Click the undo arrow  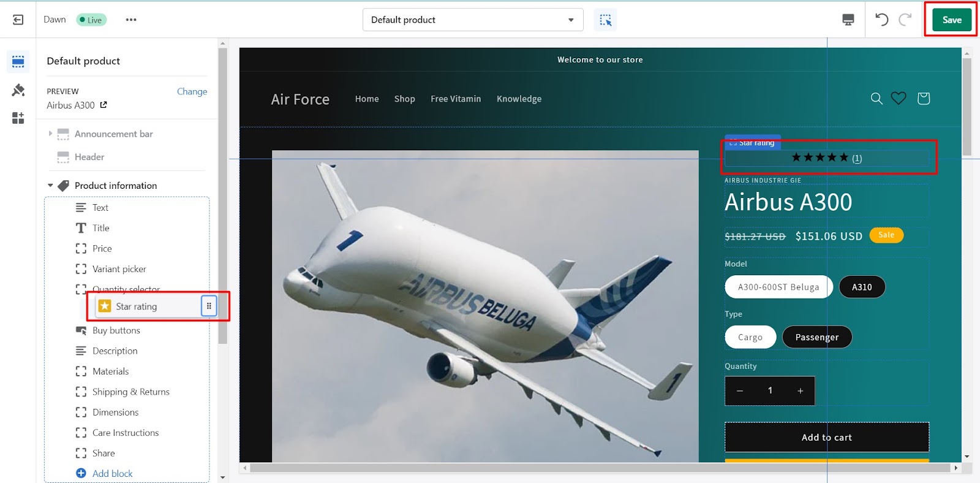(881, 20)
